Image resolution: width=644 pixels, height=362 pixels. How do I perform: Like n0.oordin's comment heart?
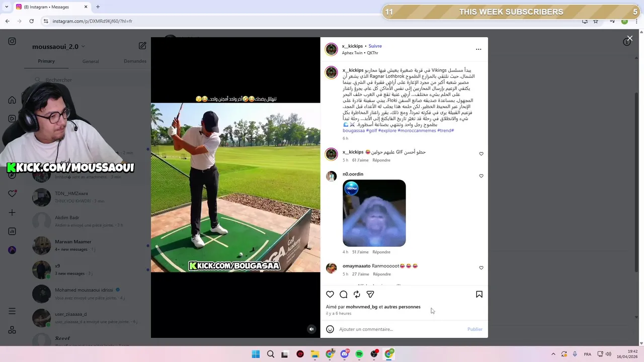[x=481, y=176]
